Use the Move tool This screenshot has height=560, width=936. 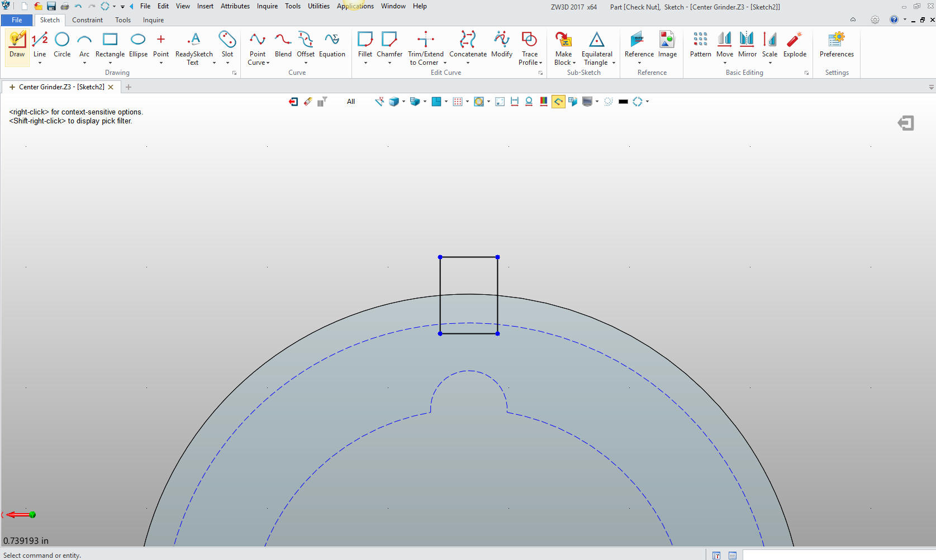725,45
